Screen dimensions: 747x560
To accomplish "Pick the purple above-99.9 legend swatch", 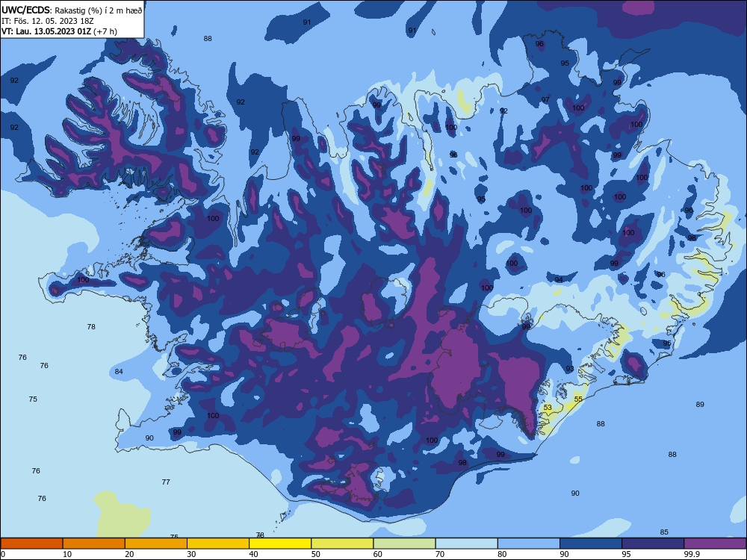I will pyautogui.click(x=715, y=544).
